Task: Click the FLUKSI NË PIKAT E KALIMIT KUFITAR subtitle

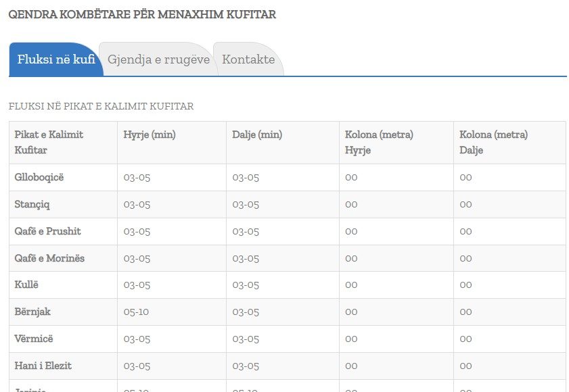Action: click(101, 106)
